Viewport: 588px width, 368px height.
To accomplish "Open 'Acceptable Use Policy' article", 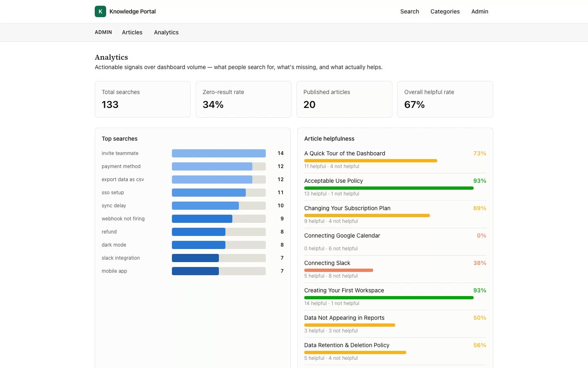I will [334, 181].
